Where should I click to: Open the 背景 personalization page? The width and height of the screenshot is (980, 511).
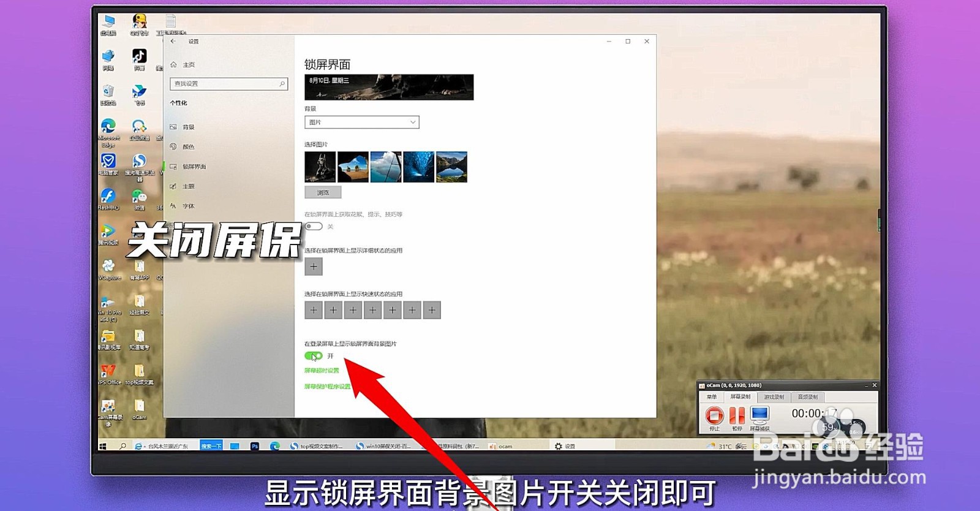tap(183, 127)
